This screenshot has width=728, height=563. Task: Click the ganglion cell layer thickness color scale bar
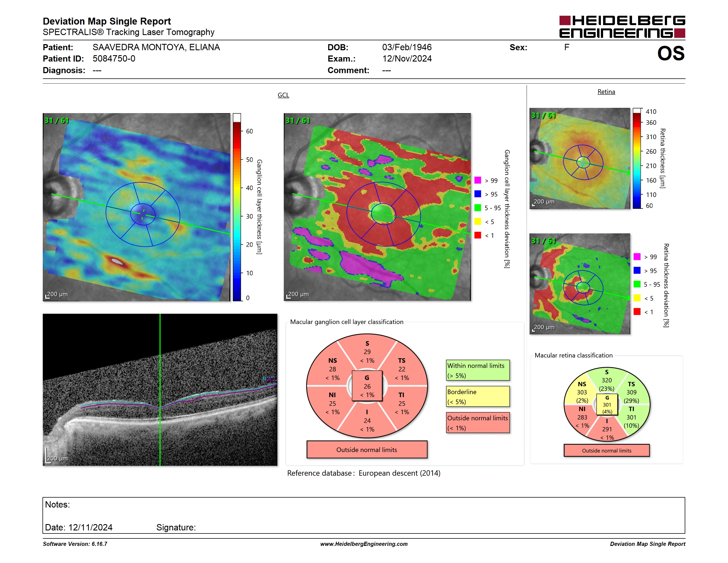(237, 207)
